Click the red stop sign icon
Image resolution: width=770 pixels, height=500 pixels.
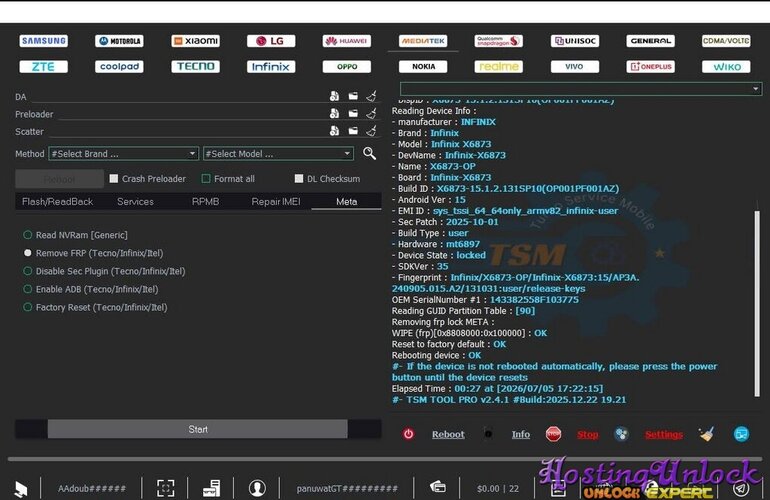coord(553,434)
